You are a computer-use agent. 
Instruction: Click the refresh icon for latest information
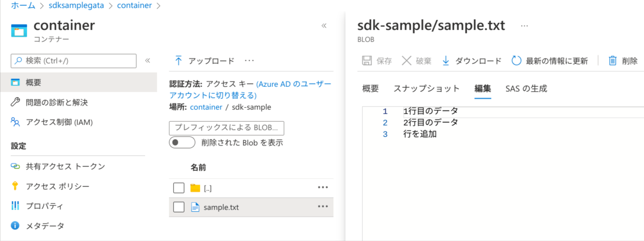tap(516, 61)
